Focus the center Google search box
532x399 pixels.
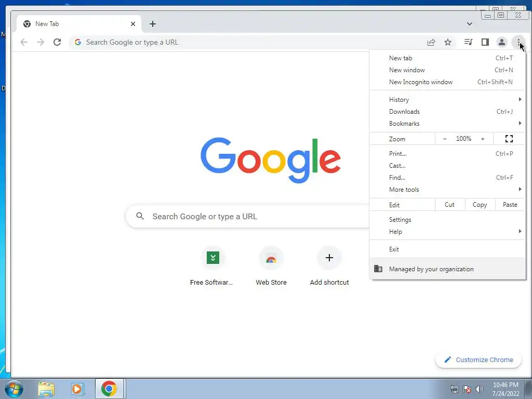coord(247,216)
